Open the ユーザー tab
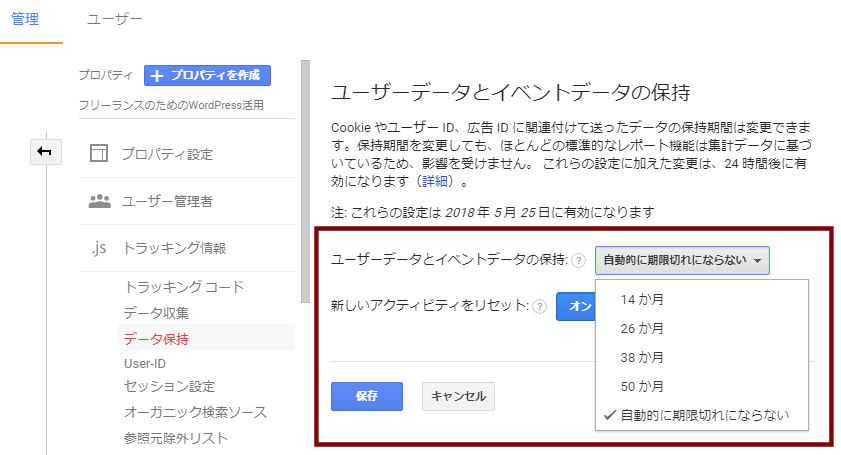Image resolution: width=841 pixels, height=455 pixels. (x=114, y=19)
